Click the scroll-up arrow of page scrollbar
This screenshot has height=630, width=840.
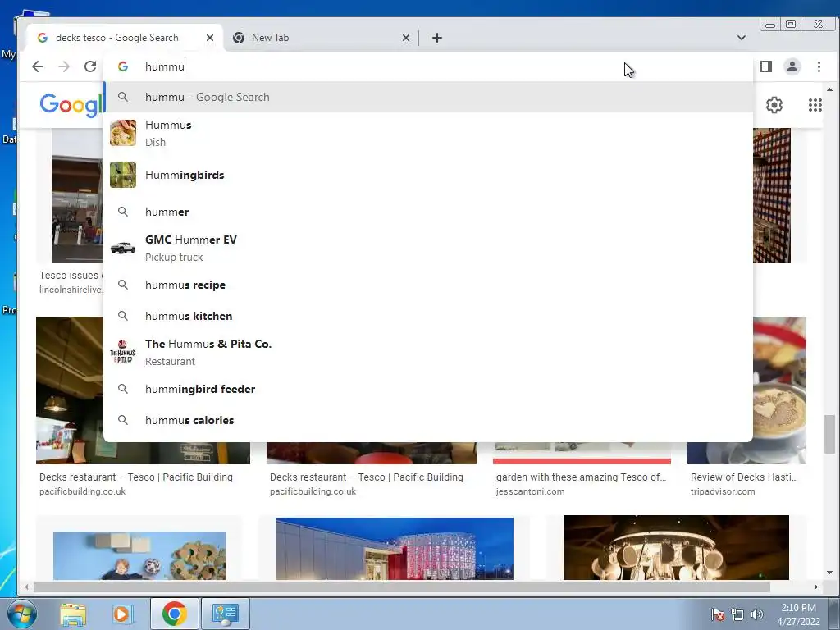(829, 89)
